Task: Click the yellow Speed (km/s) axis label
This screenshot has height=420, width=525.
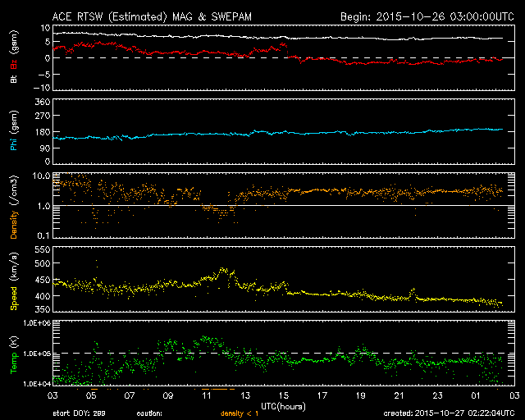Action: tap(14, 281)
